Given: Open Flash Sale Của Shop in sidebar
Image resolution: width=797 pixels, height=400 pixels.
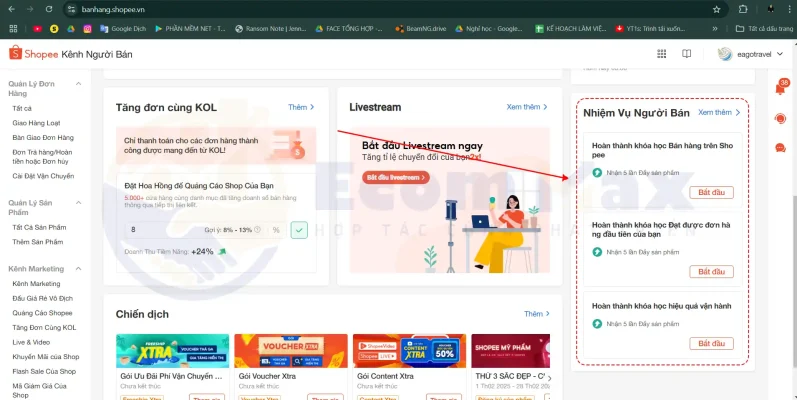Looking at the screenshot, I should (44, 372).
